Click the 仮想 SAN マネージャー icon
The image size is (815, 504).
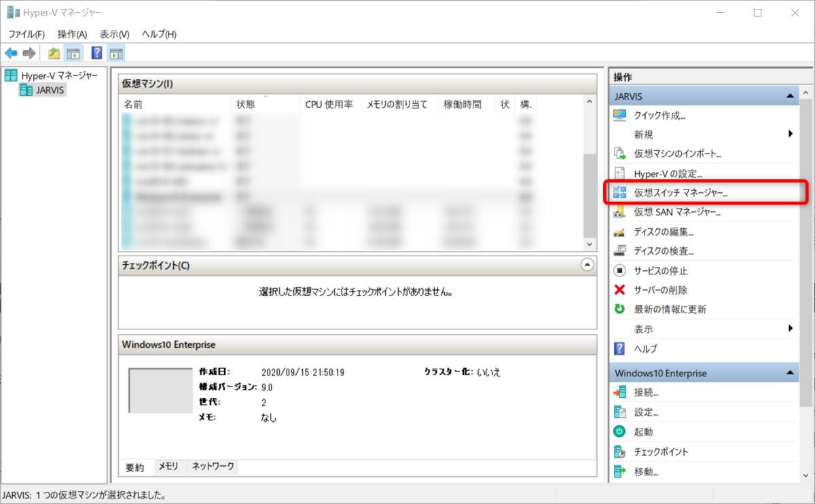point(619,212)
